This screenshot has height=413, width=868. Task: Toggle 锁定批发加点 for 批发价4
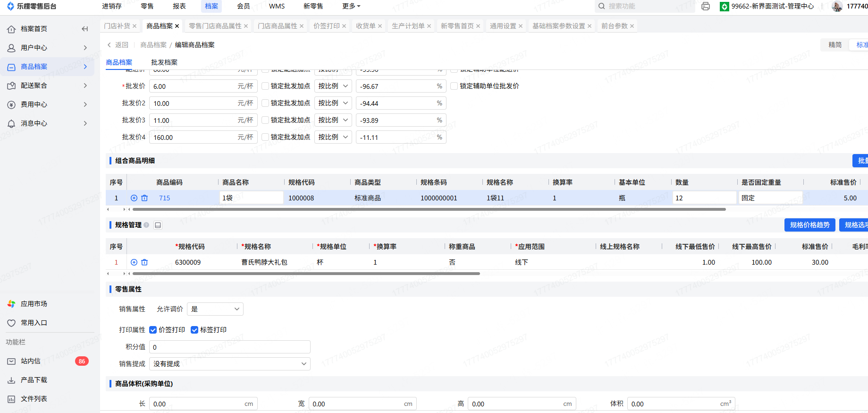(265, 137)
